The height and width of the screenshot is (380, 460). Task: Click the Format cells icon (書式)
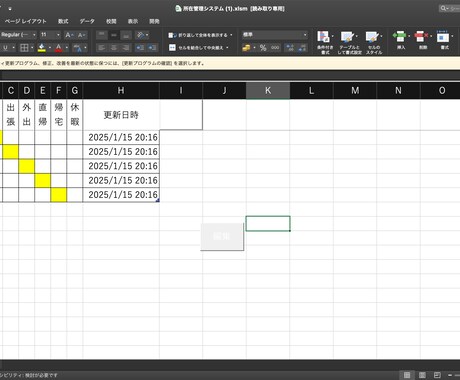444,40
